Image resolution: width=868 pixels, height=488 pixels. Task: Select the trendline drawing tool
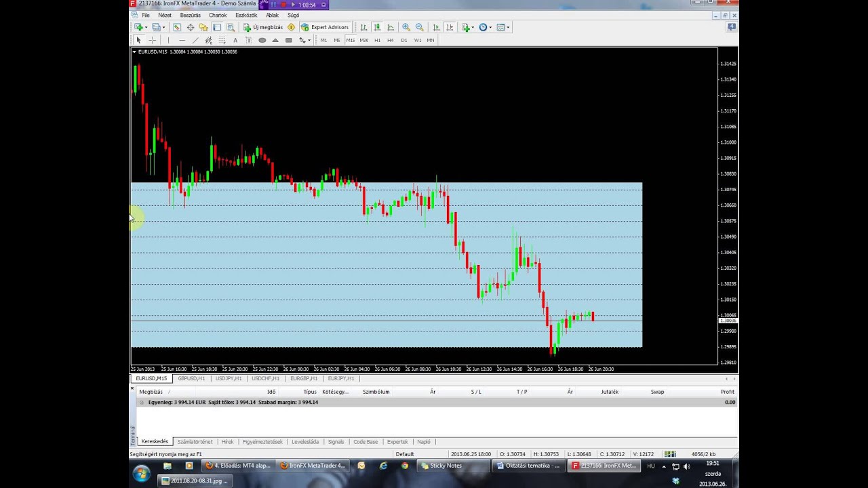coord(195,40)
